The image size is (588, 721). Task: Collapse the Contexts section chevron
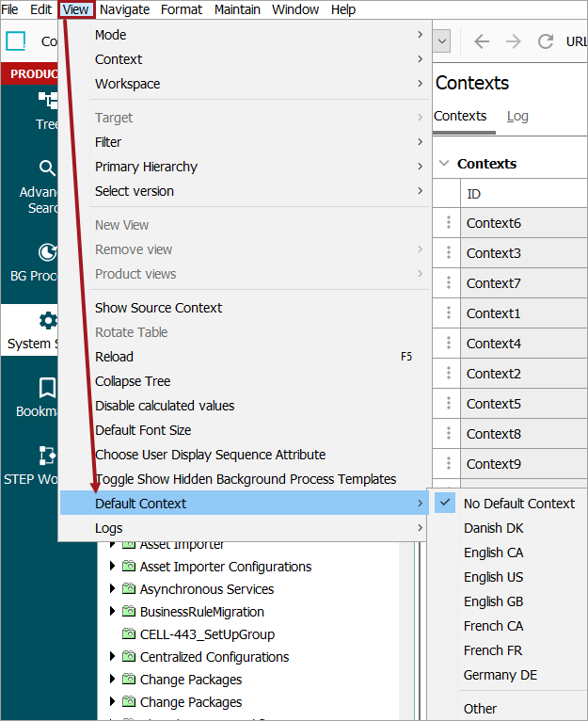(444, 164)
